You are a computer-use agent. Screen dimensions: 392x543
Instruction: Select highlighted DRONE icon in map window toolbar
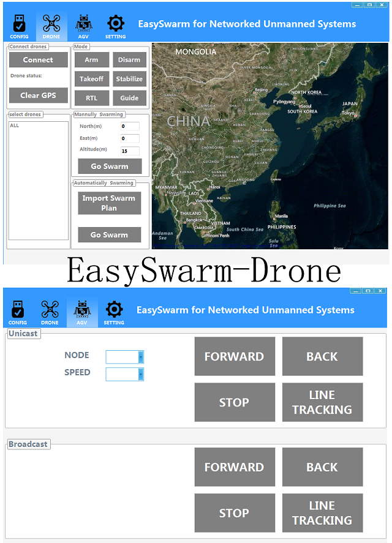(51, 26)
